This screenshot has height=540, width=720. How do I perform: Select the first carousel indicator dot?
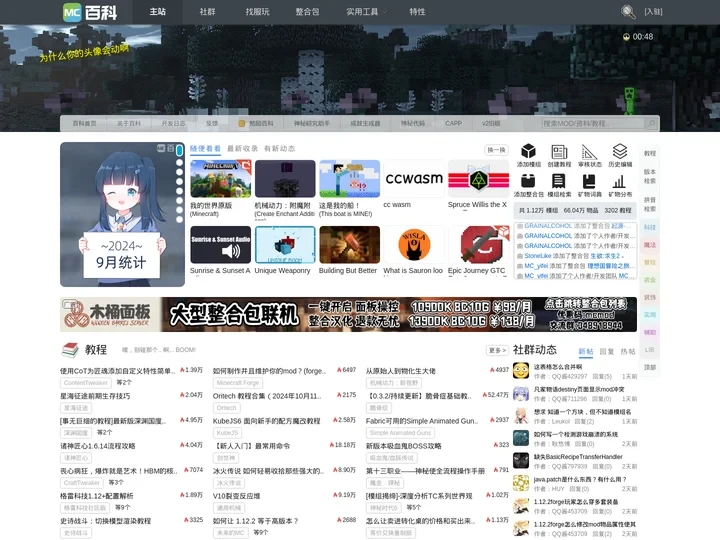pos(180,151)
